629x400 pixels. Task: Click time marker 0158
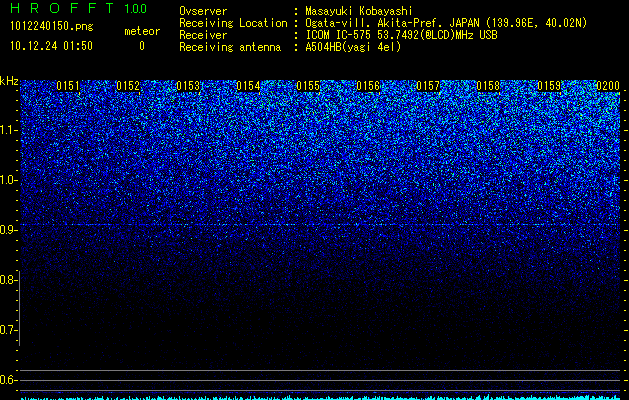(x=489, y=86)
